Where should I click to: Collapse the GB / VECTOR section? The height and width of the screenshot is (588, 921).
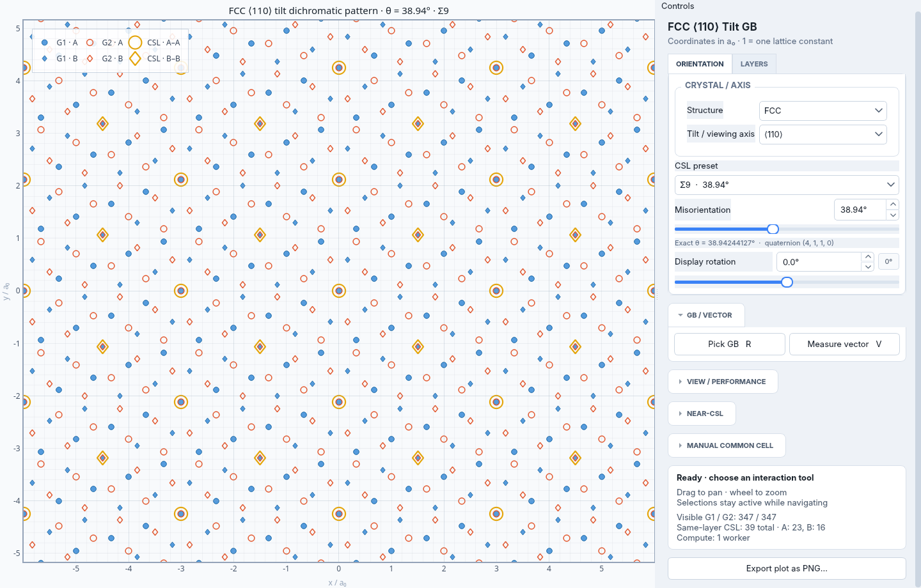(x=706, y=315)
